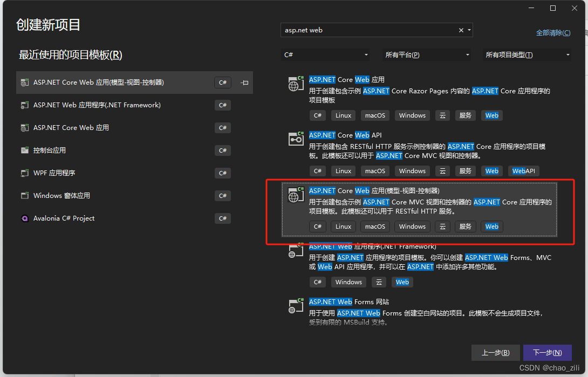Screen dimensions: 588x377
Task: Open the C# language filter dropdown
Action: (325, 55)
